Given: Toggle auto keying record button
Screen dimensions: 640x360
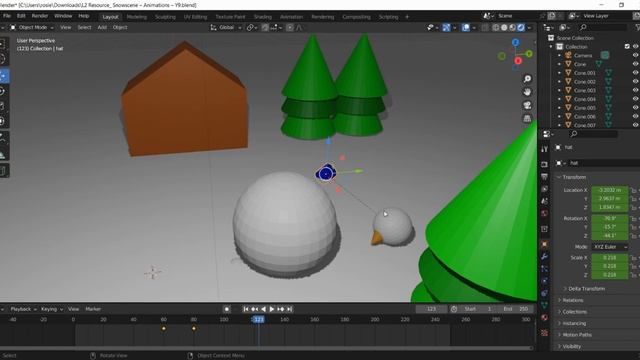Looking at the screenshot, I should [227, 309].
